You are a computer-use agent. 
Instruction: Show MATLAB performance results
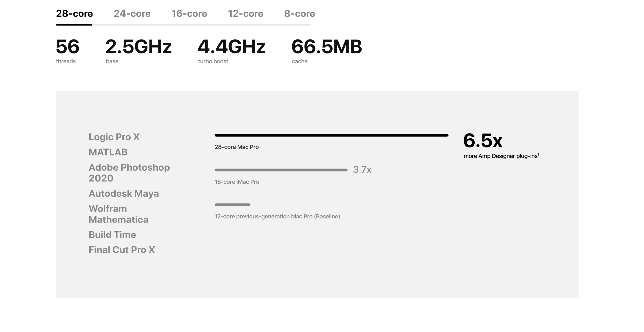[108, 152]
